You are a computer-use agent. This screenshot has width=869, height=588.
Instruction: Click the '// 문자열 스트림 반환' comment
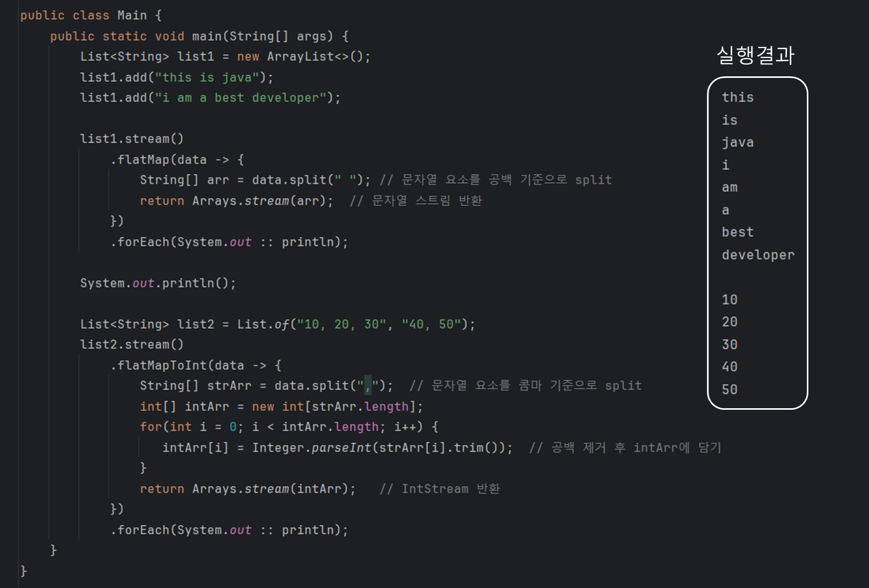coord(416,201)
